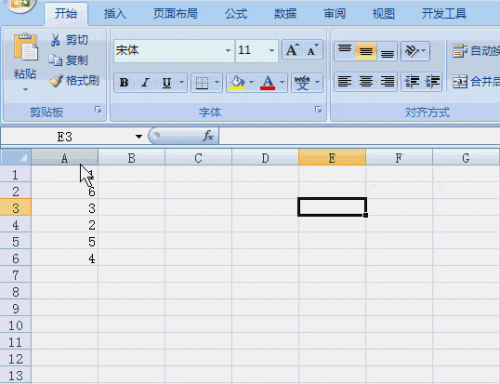Align text left
This screenshot has height=384, width=500.
(345, 81)
